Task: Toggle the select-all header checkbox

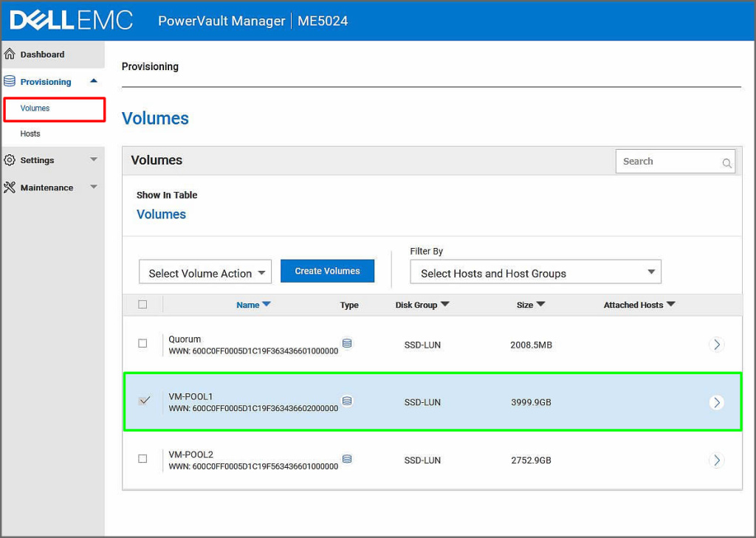Action: [x=142, y=304]
